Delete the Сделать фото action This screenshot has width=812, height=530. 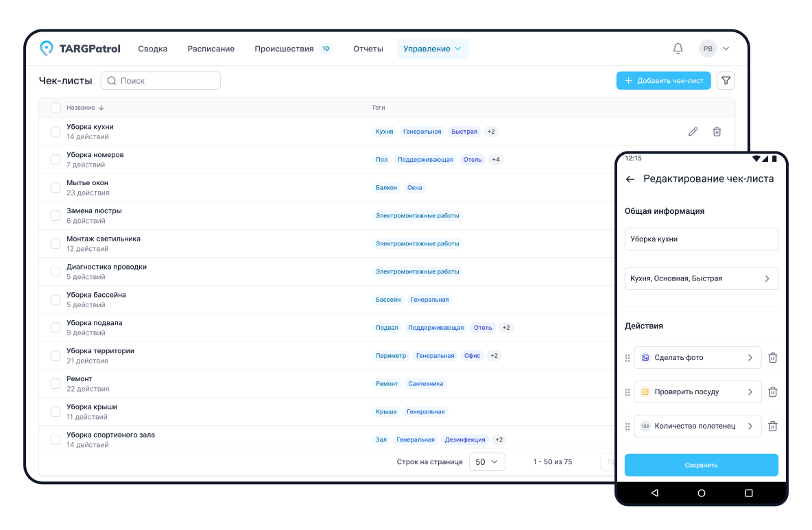[772, 358]
